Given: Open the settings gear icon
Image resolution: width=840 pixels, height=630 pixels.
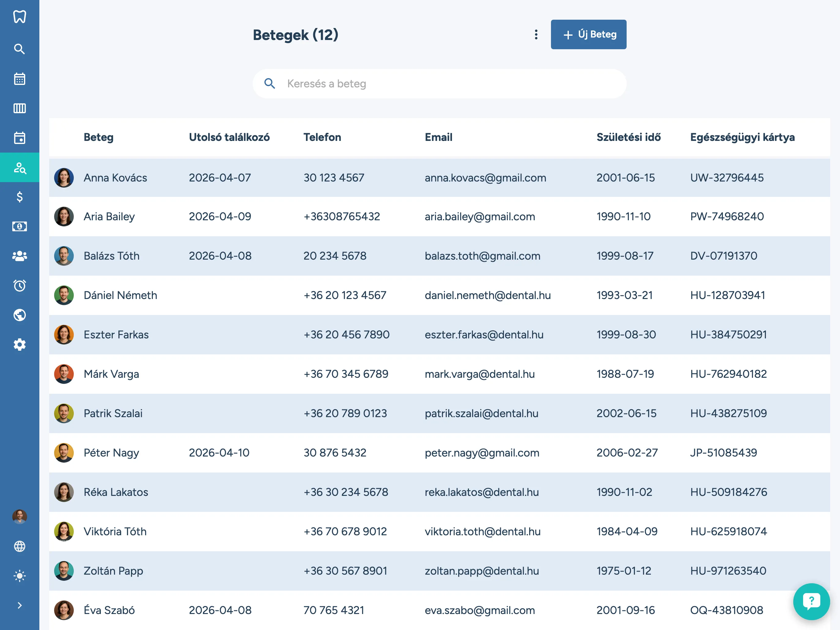Looking at the screenshot, I should (x=19, y=345).
